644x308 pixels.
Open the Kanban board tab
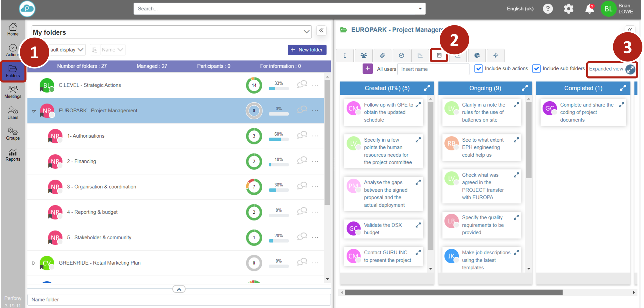[x=439, y=55]
